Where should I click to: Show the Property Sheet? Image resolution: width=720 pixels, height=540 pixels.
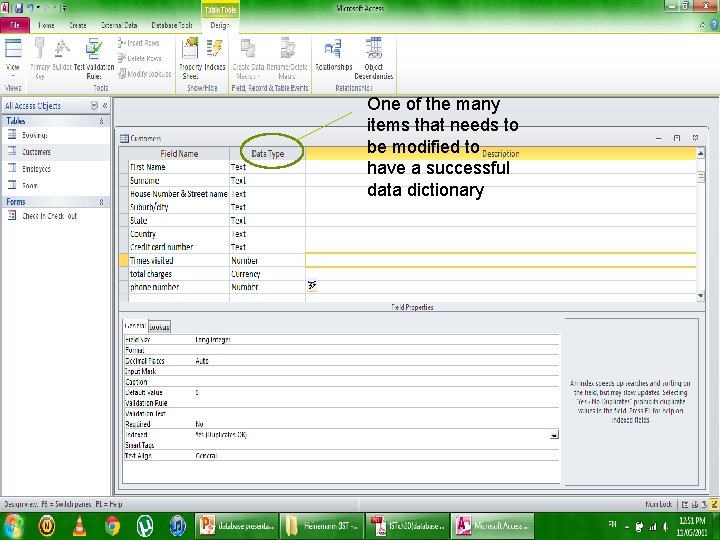pos(191,58)
